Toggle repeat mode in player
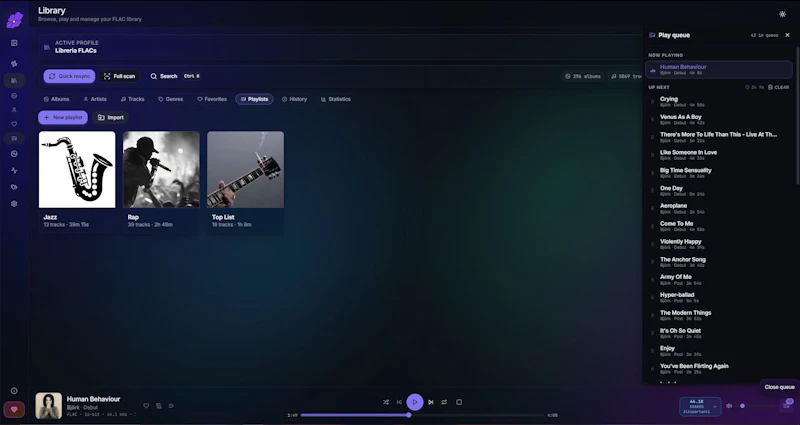The image size is (800, 425). [444, 402]
